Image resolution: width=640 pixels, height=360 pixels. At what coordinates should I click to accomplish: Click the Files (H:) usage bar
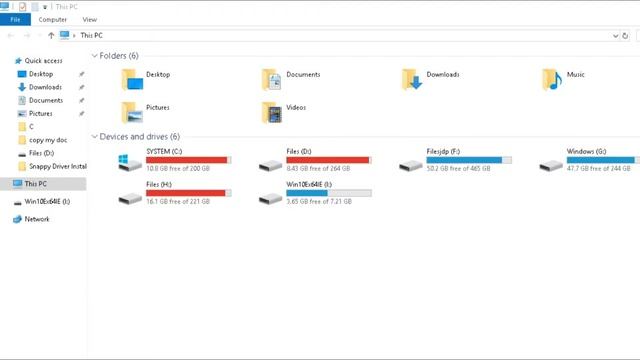coord(189,193)
